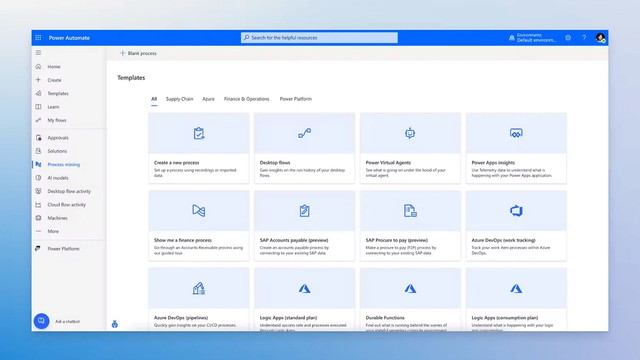
Task: Open the Solutions navigation link
Action: 57,151
